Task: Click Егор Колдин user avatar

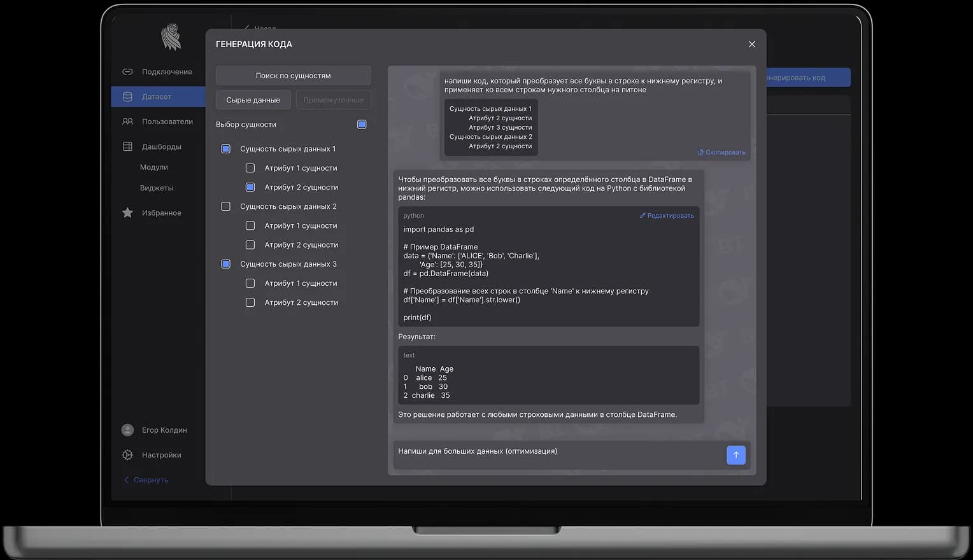Action: (x=127, y=430)
